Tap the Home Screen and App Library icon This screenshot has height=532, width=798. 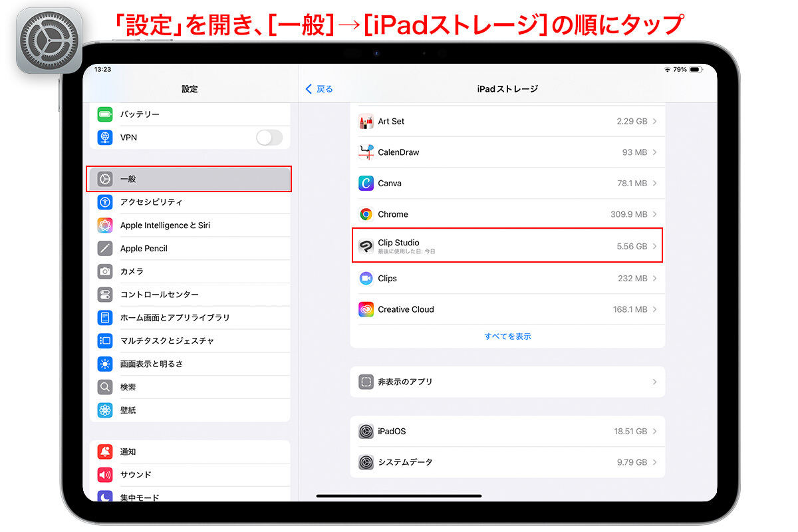coord(105,318)
